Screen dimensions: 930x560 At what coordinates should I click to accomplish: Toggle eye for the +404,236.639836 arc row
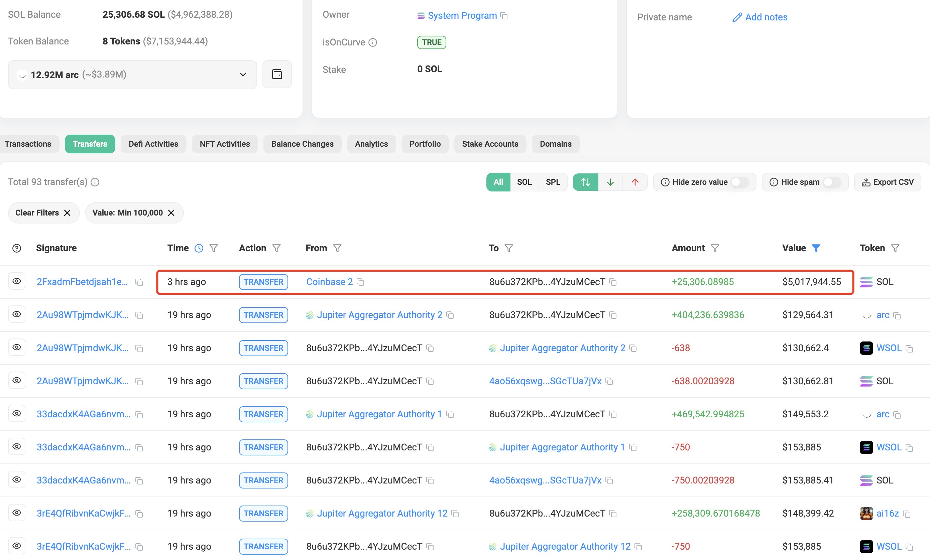(17, 314)
